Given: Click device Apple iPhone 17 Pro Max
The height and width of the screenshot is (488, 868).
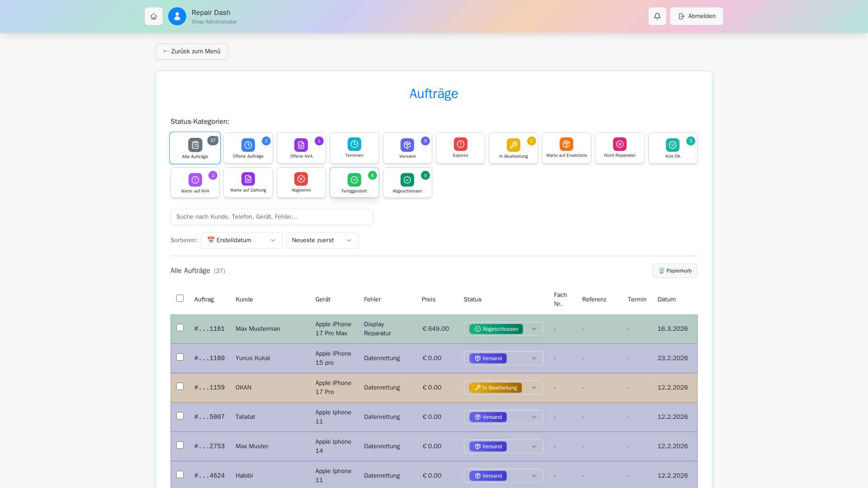Looking at the screenshot, I should [x=333, y=329].
